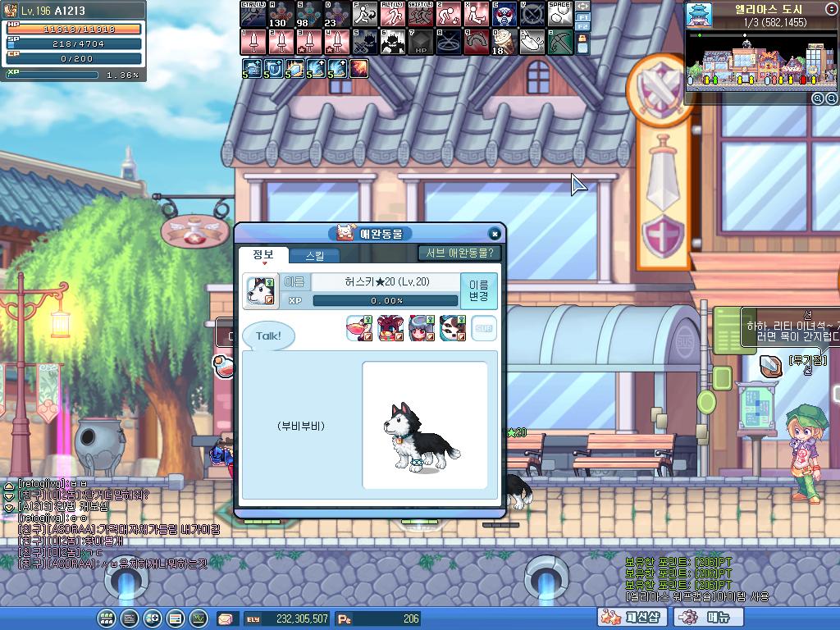This screenshot has height=630, width=840.
Task: Click the first level-5 buff icon
Action: coord(252,69)
